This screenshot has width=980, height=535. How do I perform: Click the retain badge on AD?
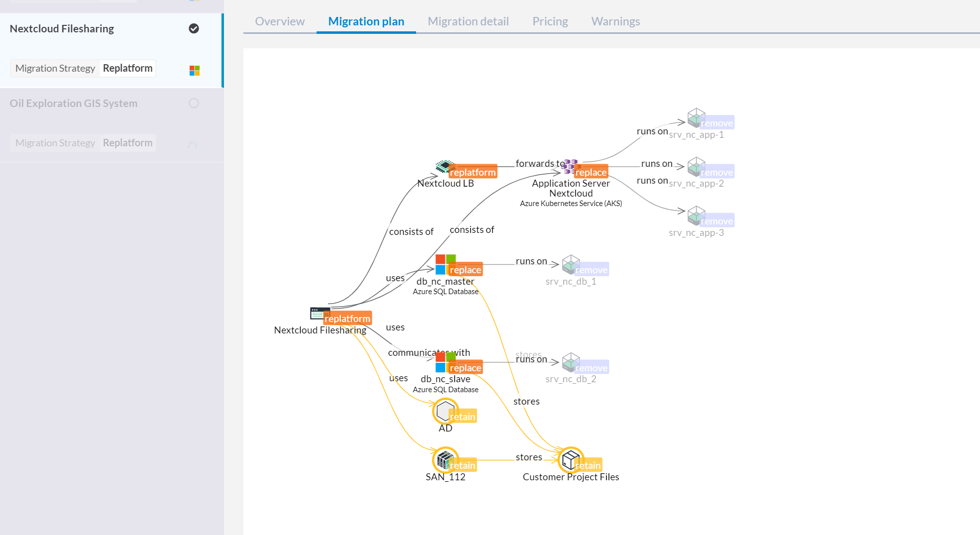463,416
